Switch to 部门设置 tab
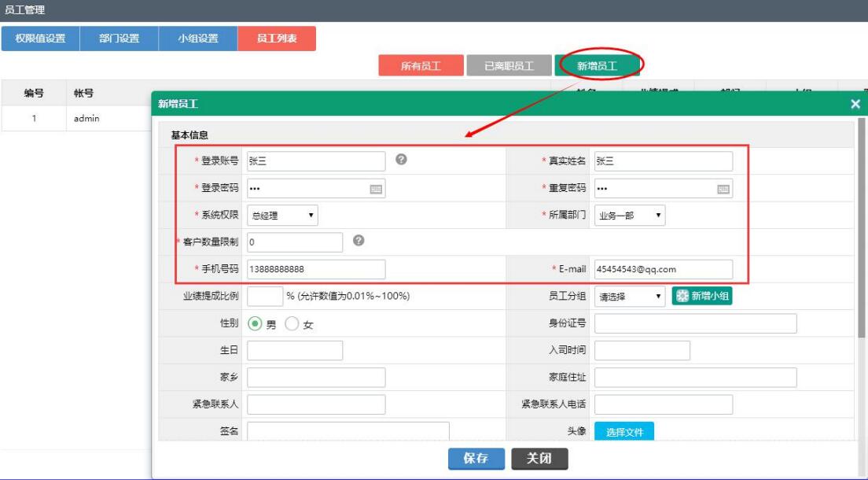868x480 pixels. (119, 39)
